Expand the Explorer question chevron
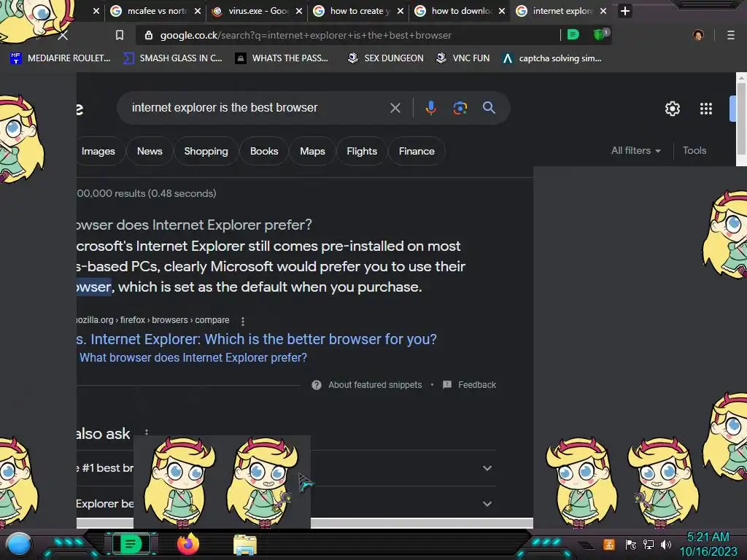Image resolution: width=747 pixels, height=560 pixels. point(487,504)
